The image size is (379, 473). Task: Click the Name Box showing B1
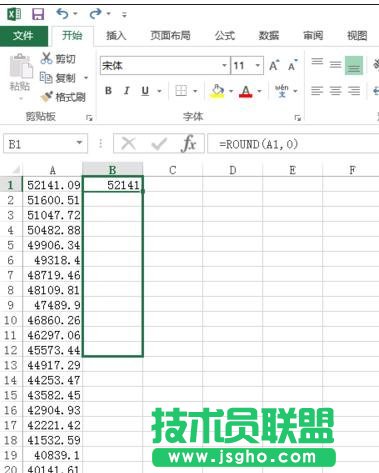pos(39,144)
